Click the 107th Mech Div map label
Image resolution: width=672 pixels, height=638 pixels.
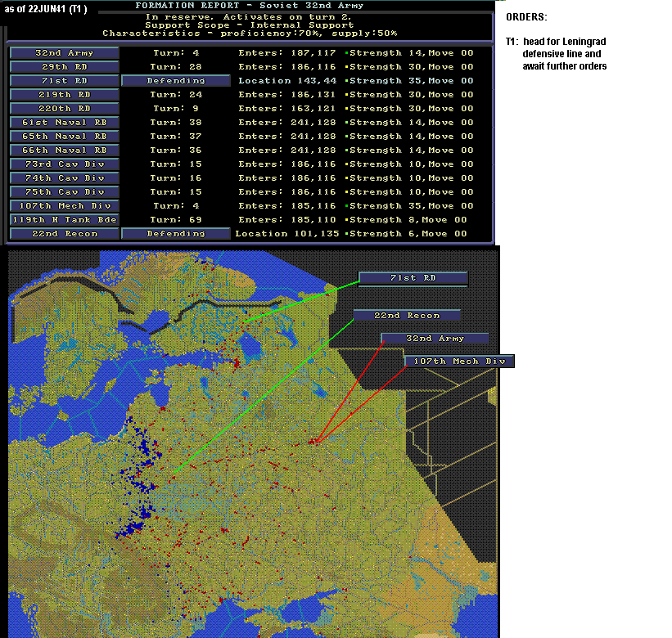[459, 362]
